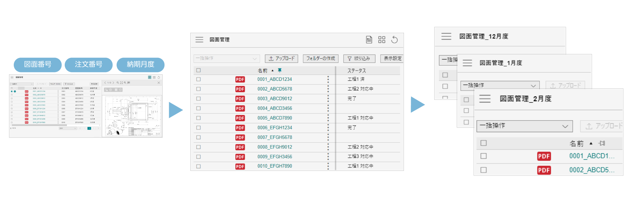Open three-dot menu for 0001_ABCD1234 row
The image size is (644, 203).
(328, 79)
